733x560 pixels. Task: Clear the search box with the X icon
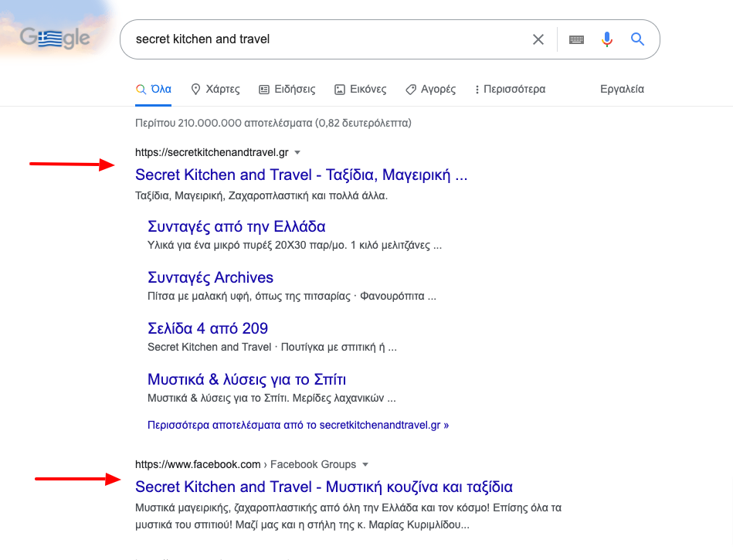[x=538, y=39]
